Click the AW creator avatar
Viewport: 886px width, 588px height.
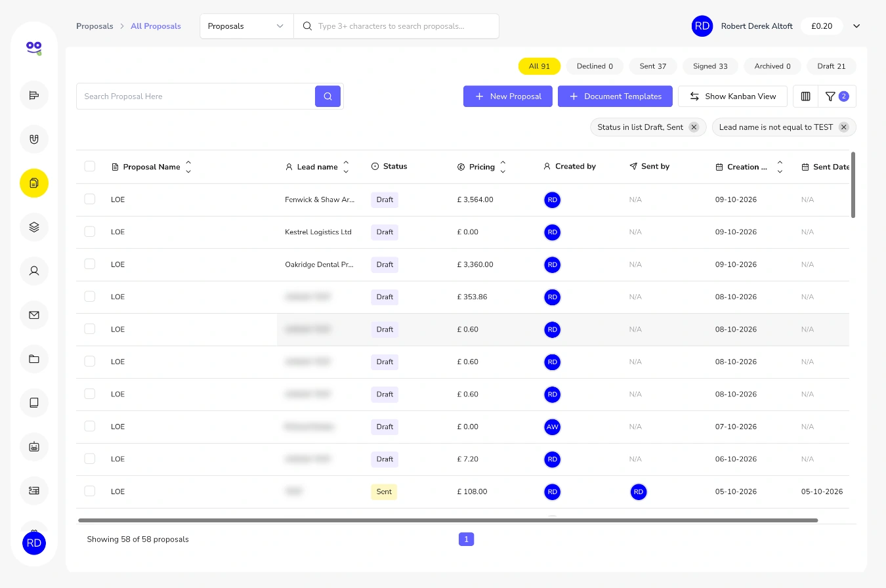(553, 427)
